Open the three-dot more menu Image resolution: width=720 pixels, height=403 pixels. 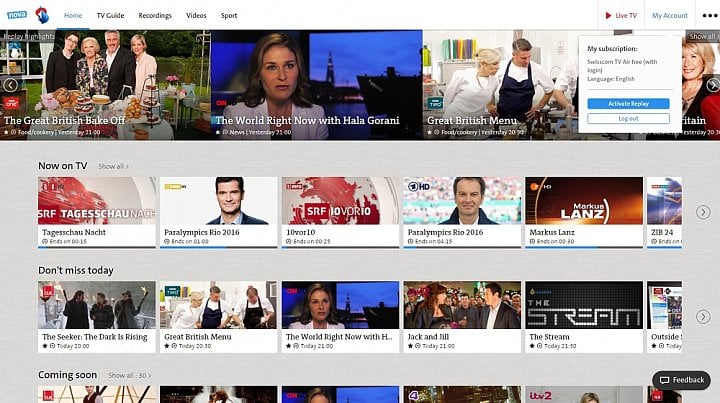pyautogui.click(x=709, y=16)
